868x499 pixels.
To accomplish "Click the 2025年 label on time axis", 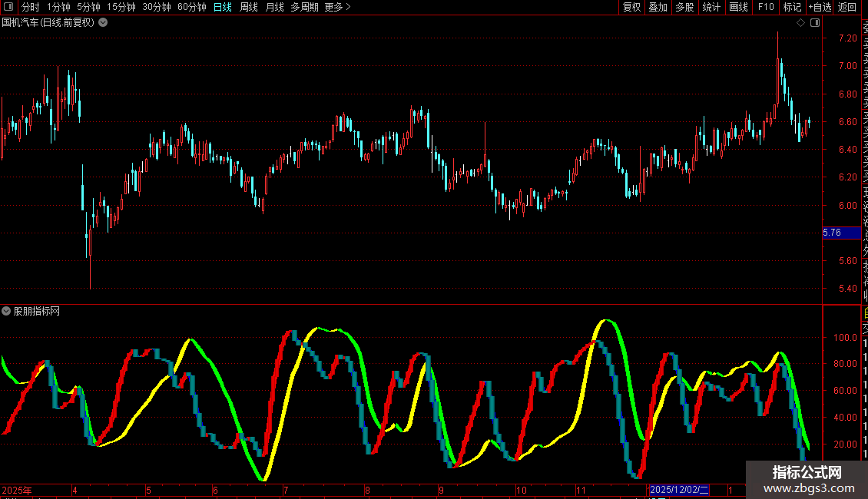I will coord(17,490).
